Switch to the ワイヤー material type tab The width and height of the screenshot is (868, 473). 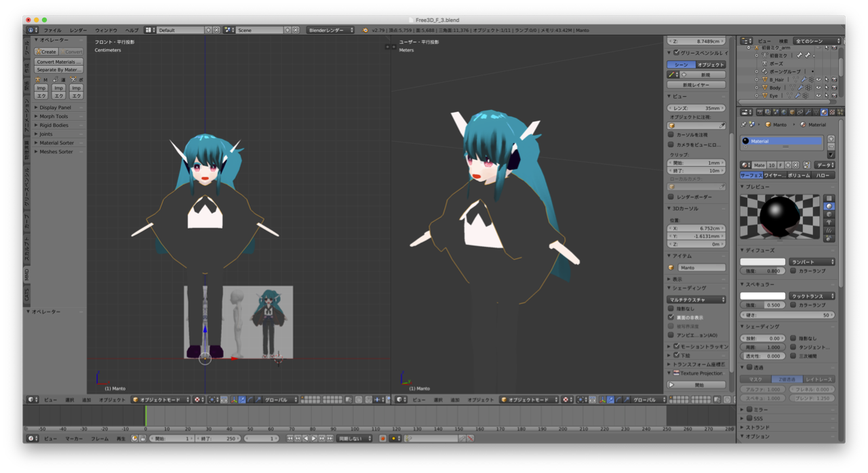click(775, 175)
